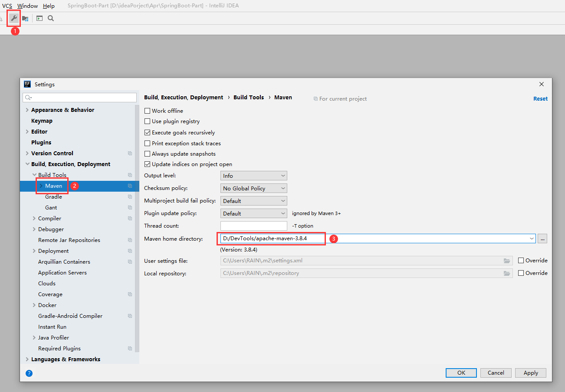This screenshot has height=392, width=565.
Task: Click the Run Anything toolbar icon
Action: point(39,18)
